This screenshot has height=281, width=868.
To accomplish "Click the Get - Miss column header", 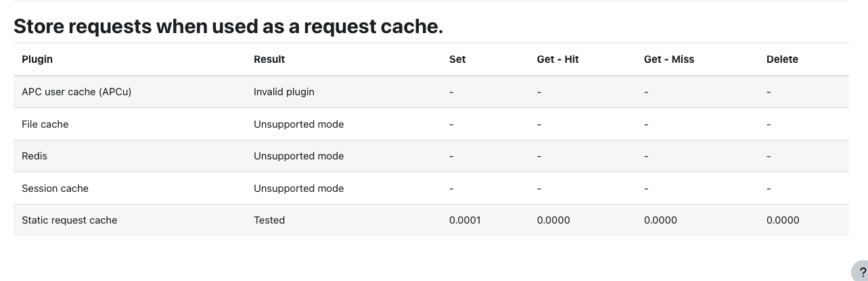I will 669,59.
